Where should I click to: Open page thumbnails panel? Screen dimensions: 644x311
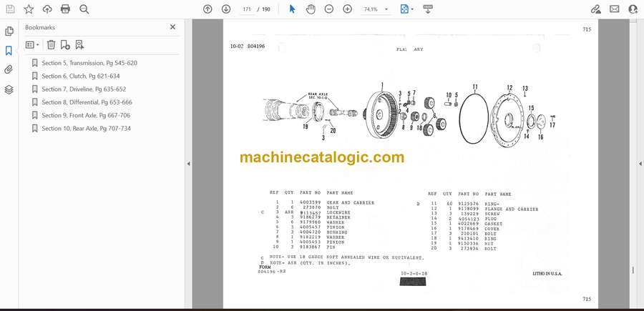9,31
